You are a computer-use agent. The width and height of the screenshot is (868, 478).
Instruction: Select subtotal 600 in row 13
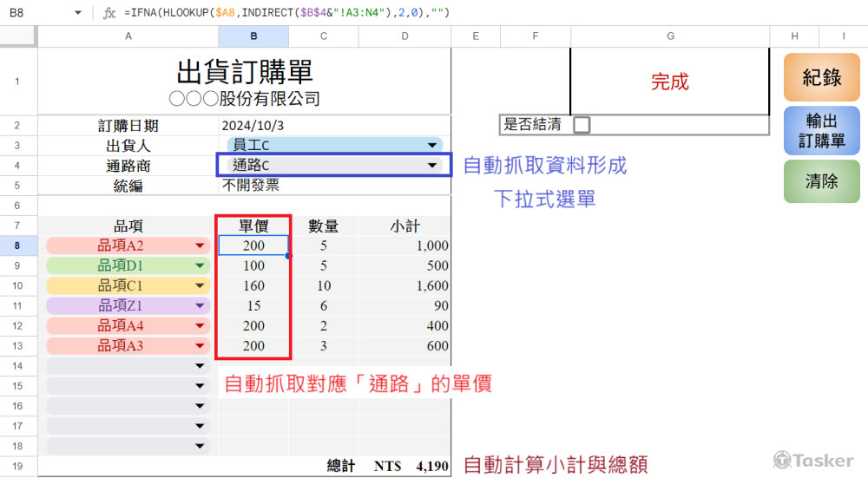coord(404,346)
